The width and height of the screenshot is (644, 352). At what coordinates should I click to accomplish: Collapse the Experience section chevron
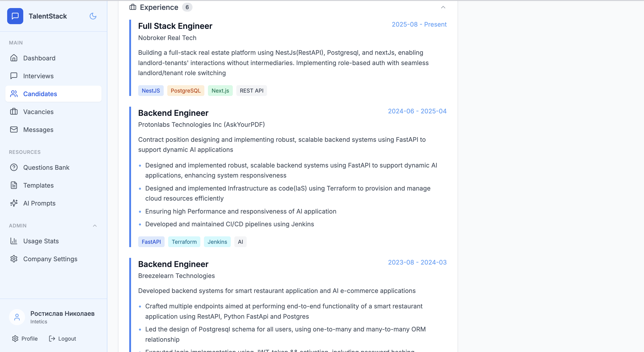point(443,8)
